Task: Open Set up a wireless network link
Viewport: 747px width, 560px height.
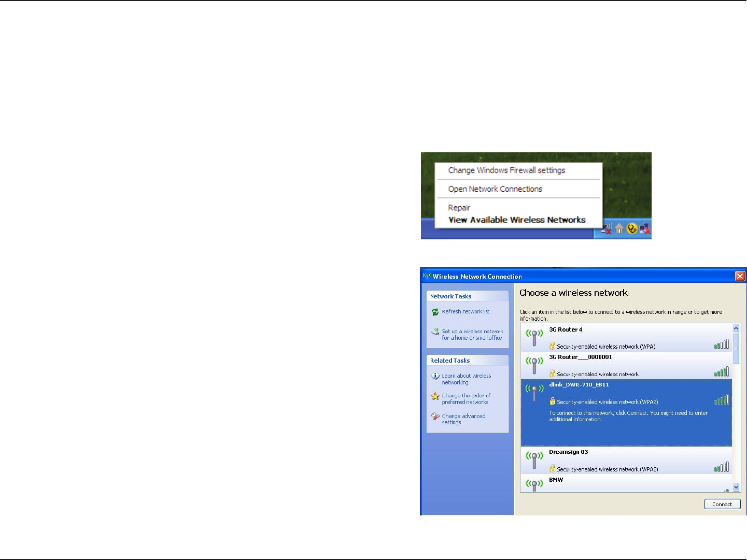Action: click(472, 335)
